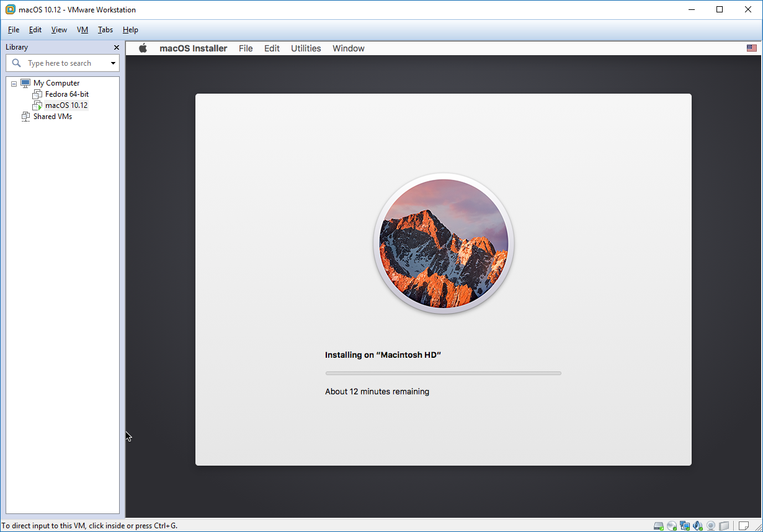Click the VMware Workstation title bar icon
Image resolution: width=763 pixels, height=532 pixels.
click(11, 9)
